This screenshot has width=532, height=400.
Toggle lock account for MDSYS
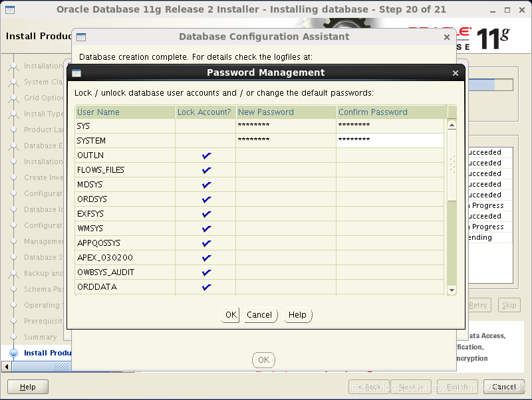[x=206, y=185]
